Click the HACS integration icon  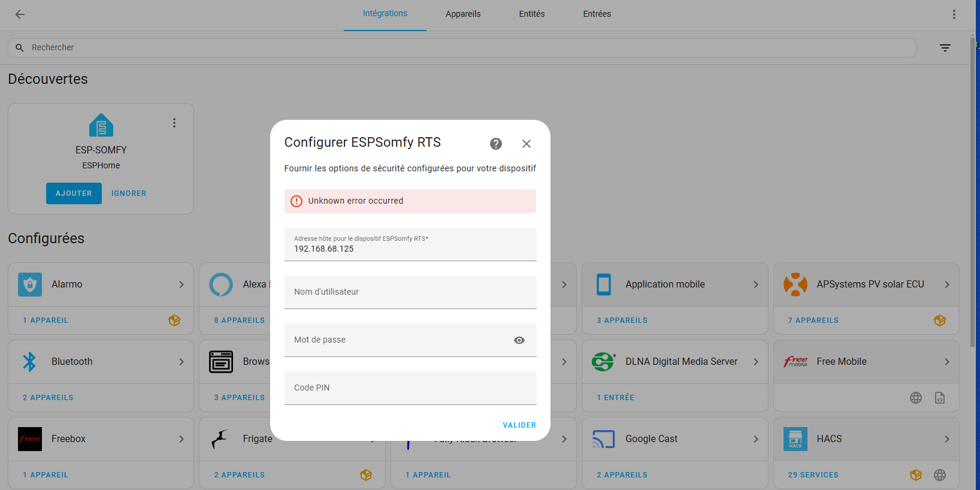pos(796,439)
